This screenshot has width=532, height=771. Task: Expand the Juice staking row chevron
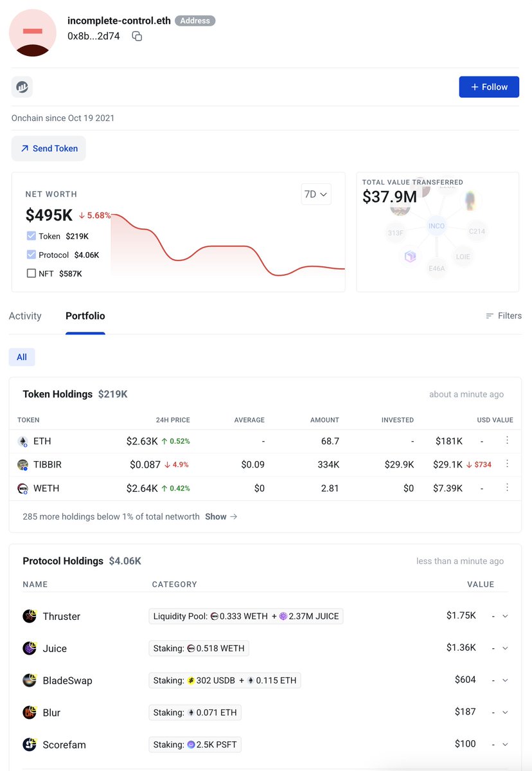(x=505, y=648)
